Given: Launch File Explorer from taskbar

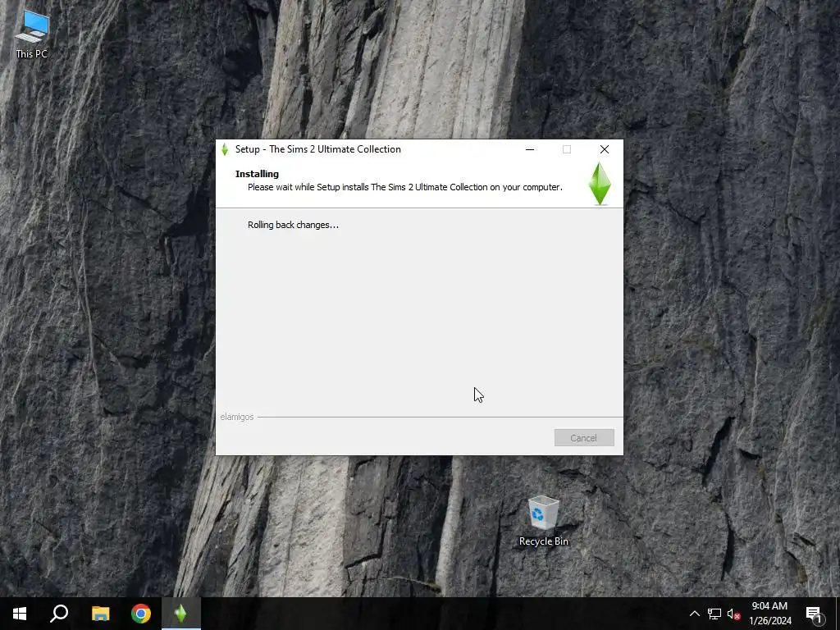Looking at the screenshot, I should (x=100, y=614).
